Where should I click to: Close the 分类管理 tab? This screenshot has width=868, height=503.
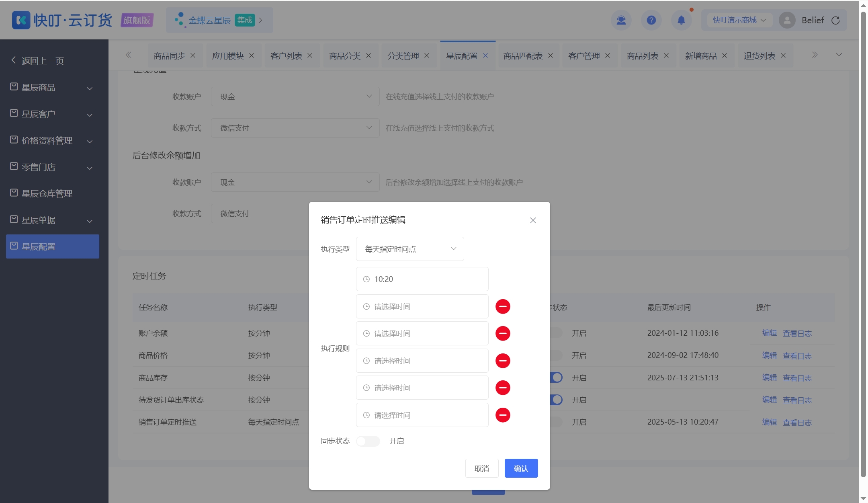[x=427, y=55]
